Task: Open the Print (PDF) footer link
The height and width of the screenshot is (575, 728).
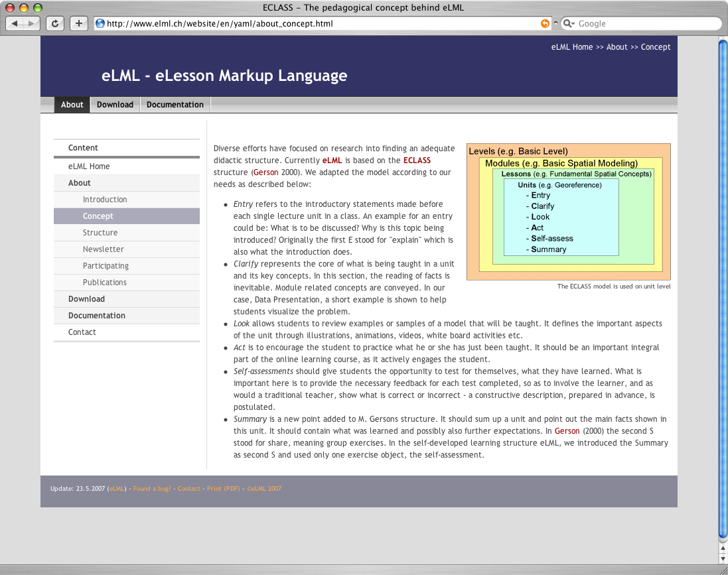Action: 224,489
